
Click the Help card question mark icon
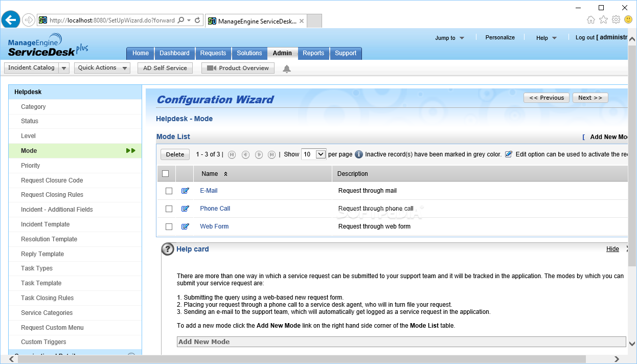point(168,249)
